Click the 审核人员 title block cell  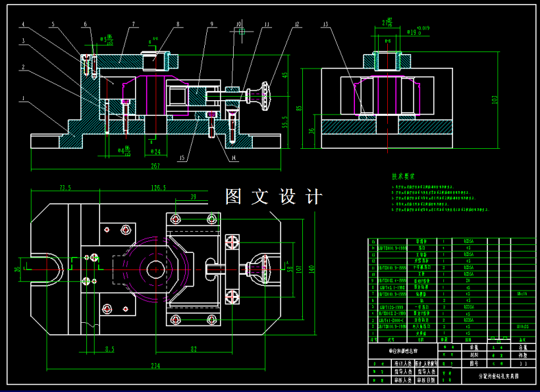pos(403,380)
